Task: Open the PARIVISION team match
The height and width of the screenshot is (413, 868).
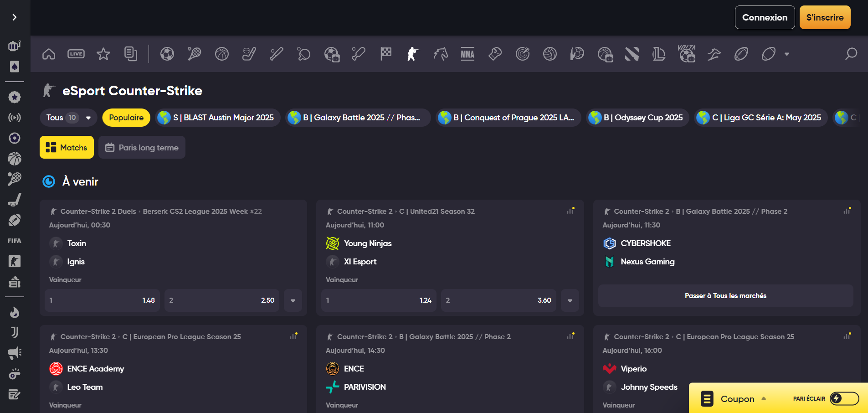Action: [365, 387]
